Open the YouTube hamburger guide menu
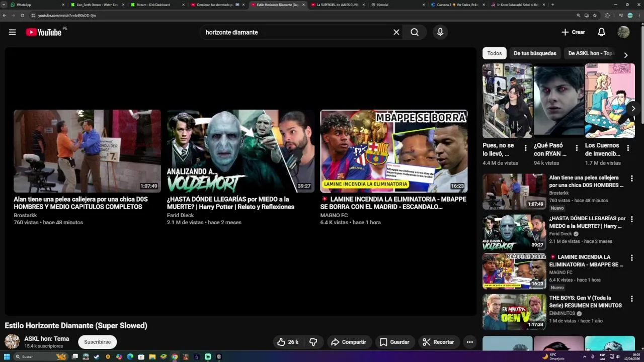 click(x=13, y=32)
